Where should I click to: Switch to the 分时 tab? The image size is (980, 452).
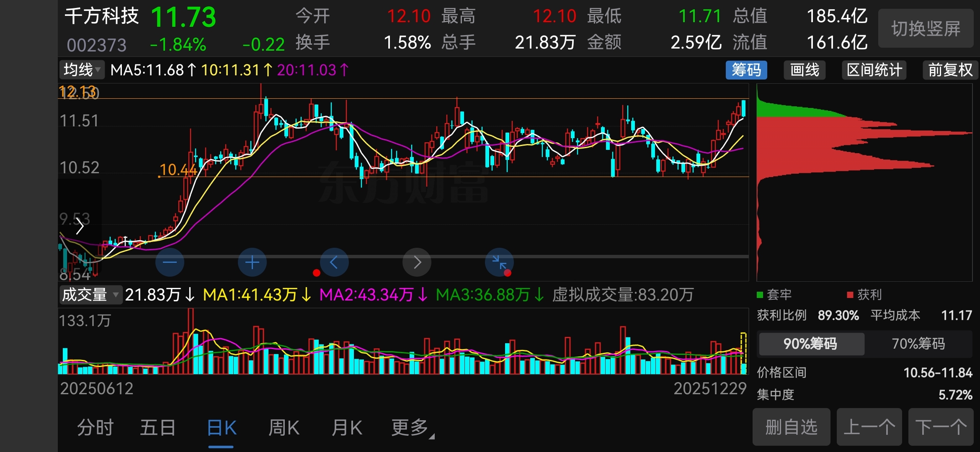[x=95, y=428]
